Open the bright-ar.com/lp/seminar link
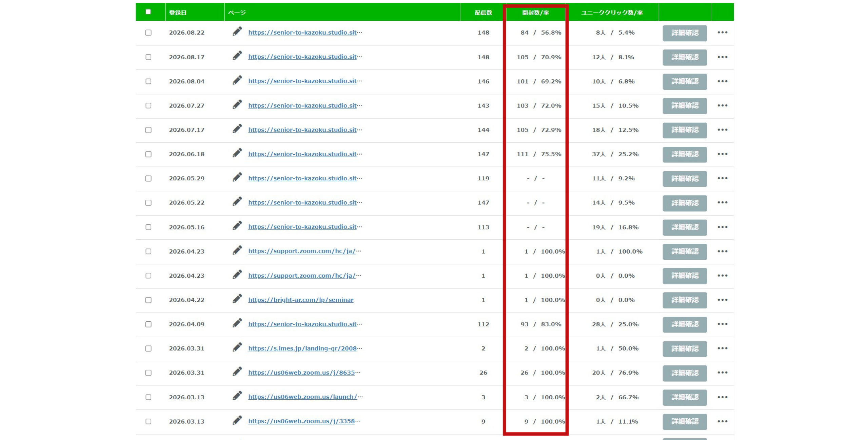Viewport: 868px width, 440px height. click(x=301, y=300)
